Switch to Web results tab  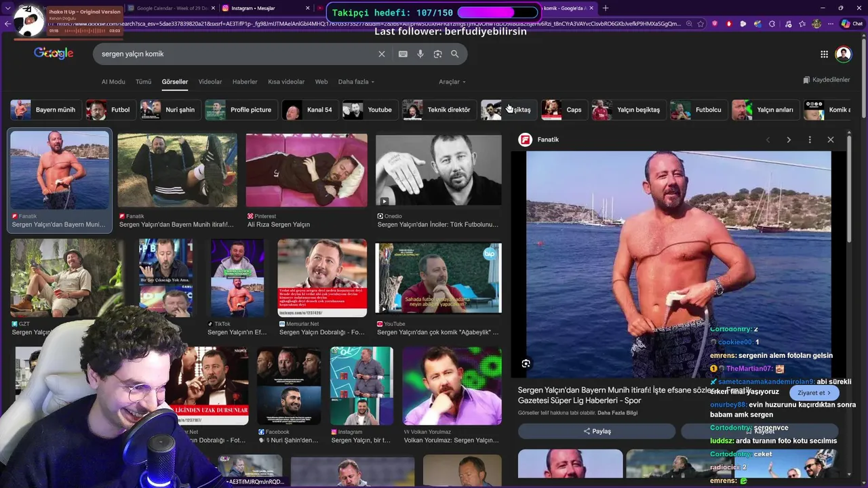pos(321,82)
